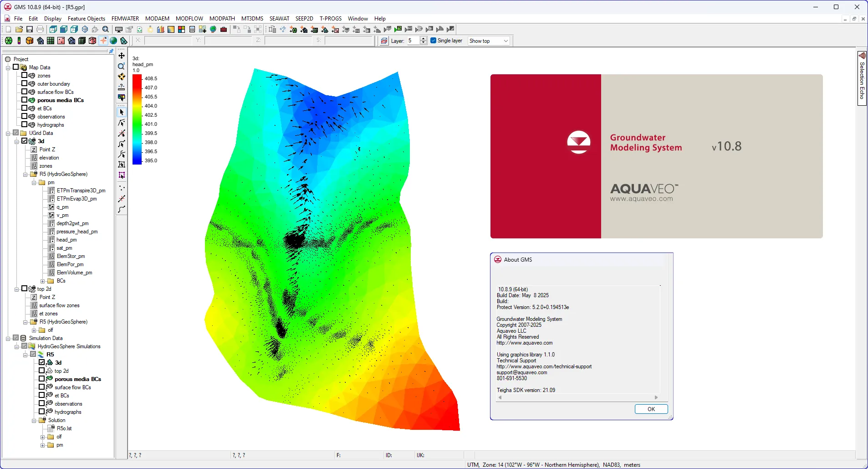Click the head_pm color legend bar
868x469 pixels.
point(137,119)
